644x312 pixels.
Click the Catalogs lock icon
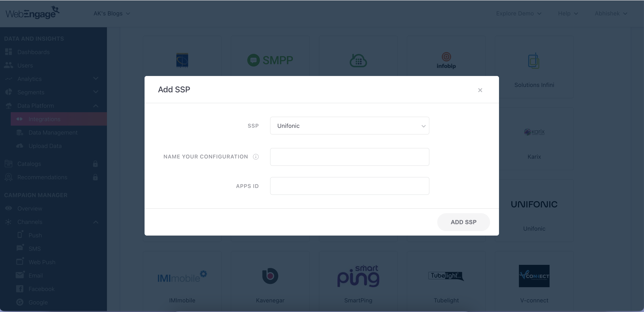pyautogui.click(x=95, y=164)
